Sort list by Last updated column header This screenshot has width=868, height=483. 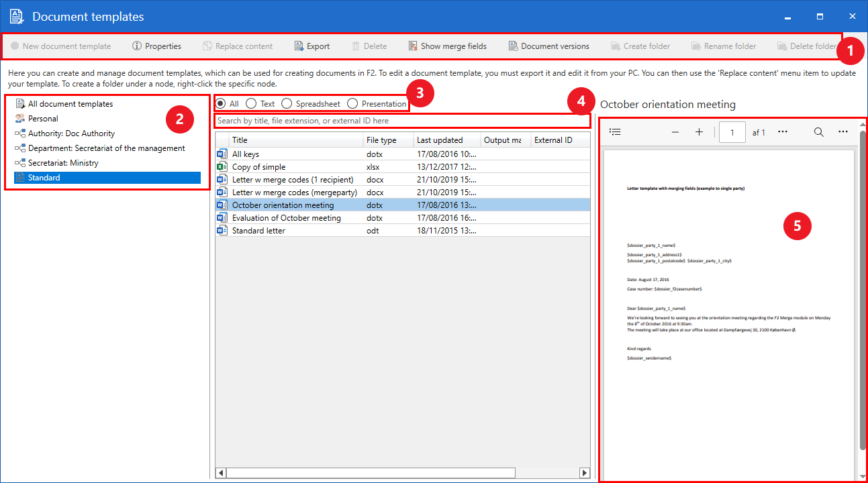(x=440, y=140)
